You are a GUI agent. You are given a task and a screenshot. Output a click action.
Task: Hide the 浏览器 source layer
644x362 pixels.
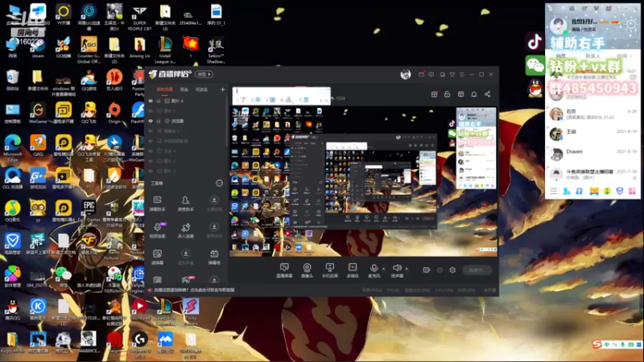[151, 121]
